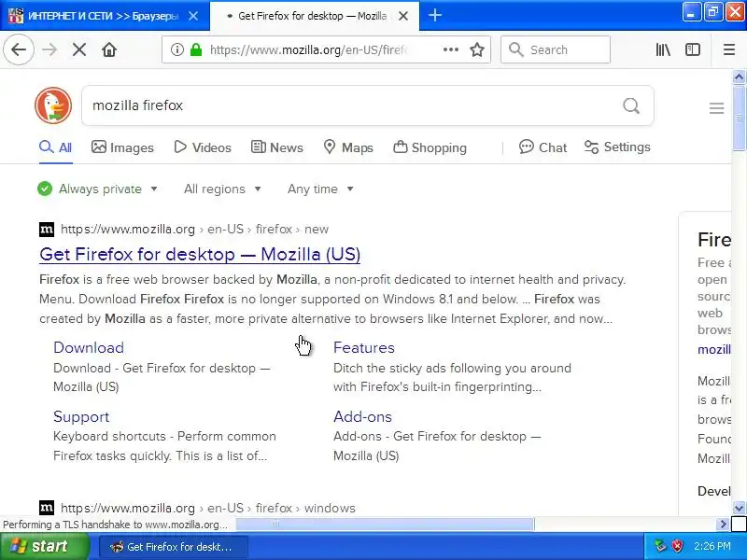Click the firefox windows result URL
Screen dimensions: 747x560
coord(207,508)
